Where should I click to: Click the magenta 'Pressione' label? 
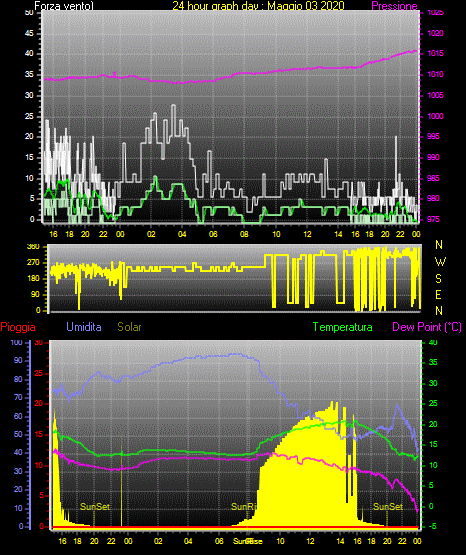pos(394,6)
